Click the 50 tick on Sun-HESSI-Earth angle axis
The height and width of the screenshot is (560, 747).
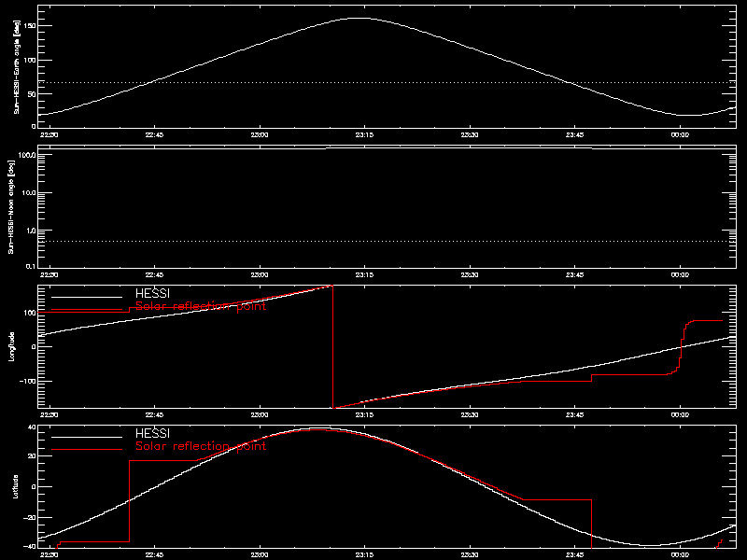(x=32, y=94)
